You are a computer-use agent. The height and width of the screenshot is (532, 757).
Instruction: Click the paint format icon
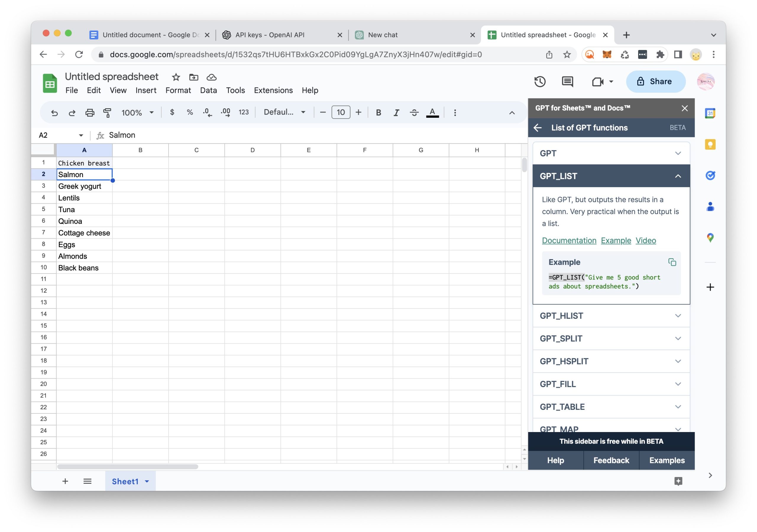tap(107, 112)
